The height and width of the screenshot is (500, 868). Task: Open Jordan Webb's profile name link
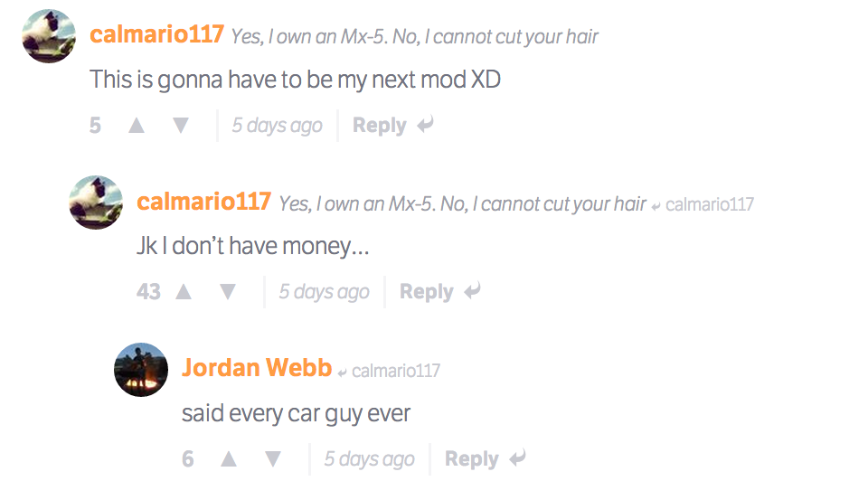click(x=257, y=368)
